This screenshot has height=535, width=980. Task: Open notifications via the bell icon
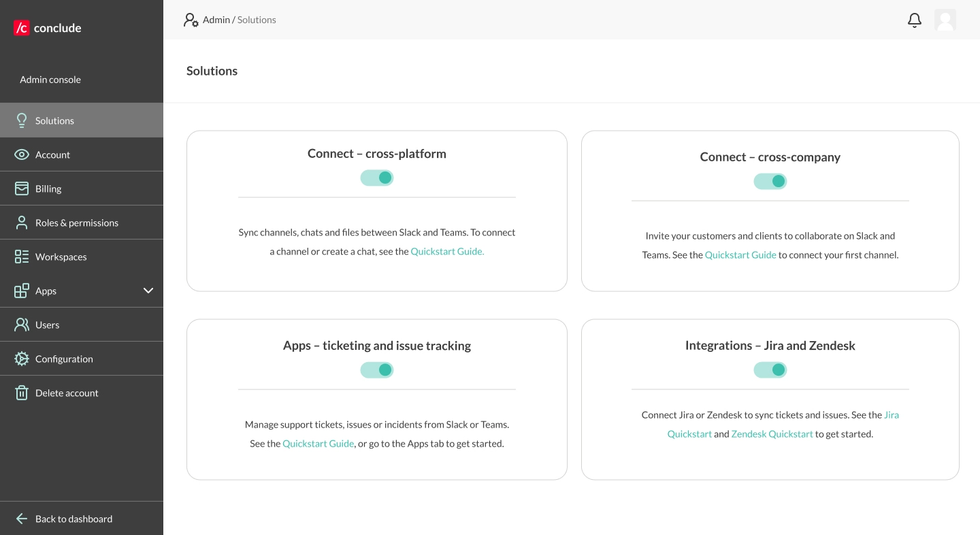915,20
